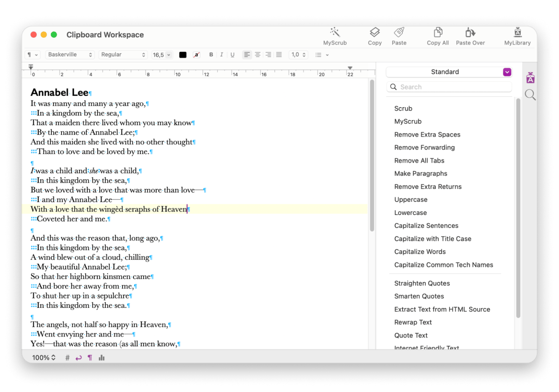Screen dimensions: 559x392
Task: Toggle bold formatting
Action: coord(211,54)
